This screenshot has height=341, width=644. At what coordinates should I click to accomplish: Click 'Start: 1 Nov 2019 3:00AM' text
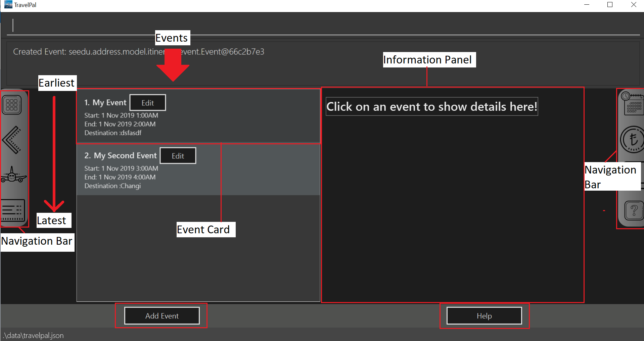(121, 168)
